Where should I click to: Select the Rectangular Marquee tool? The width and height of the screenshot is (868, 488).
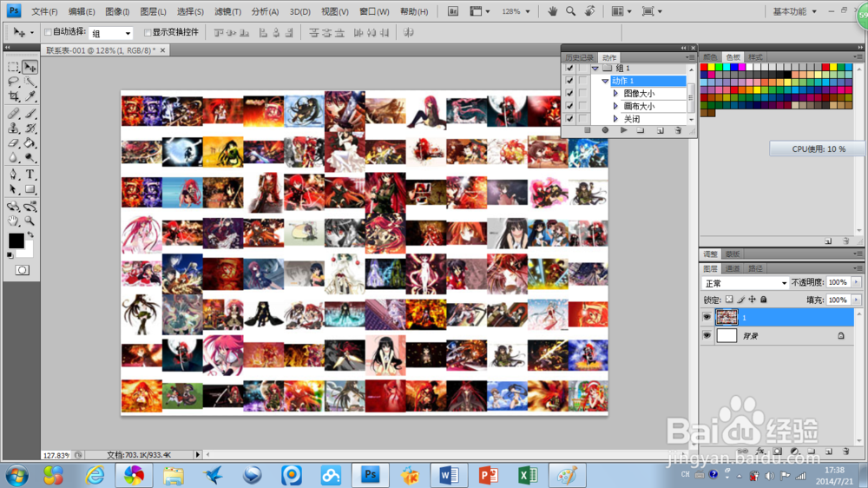(x=13, y=67)
